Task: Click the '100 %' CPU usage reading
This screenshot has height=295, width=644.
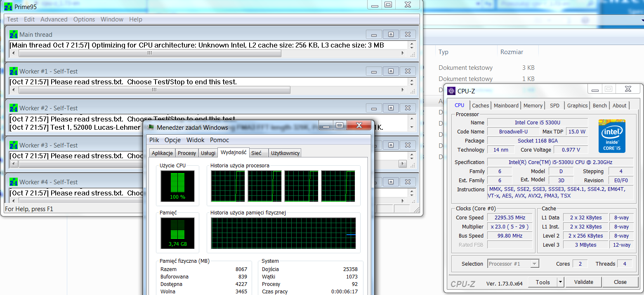Action: pyautogui.click(x=177, y=197)
